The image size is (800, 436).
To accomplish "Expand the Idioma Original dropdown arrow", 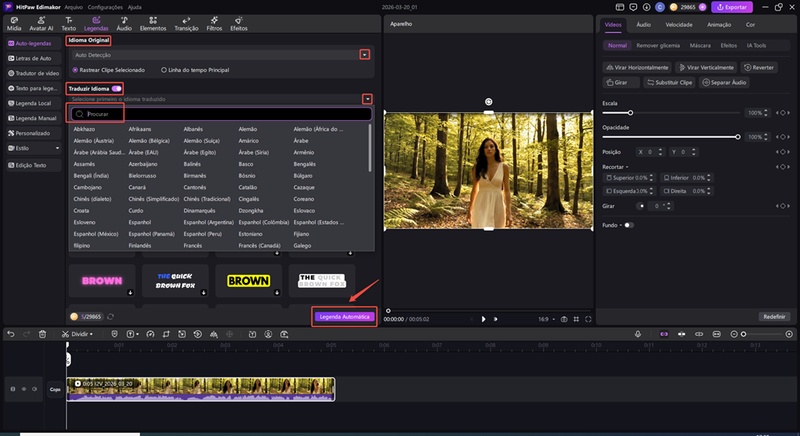I will 365,54.
